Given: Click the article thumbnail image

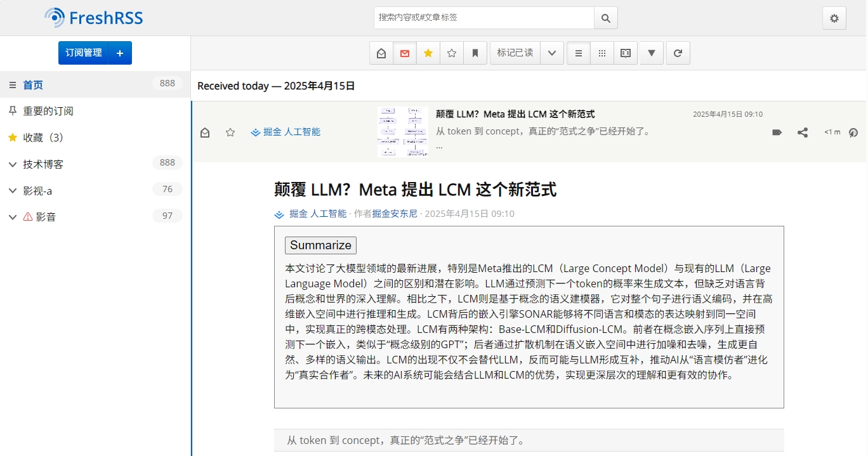Looking at the screenshot, I should pyautogui.click(x=403, y=132).
